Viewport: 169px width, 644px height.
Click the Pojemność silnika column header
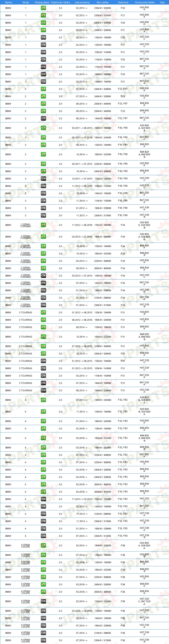(60, 2)
